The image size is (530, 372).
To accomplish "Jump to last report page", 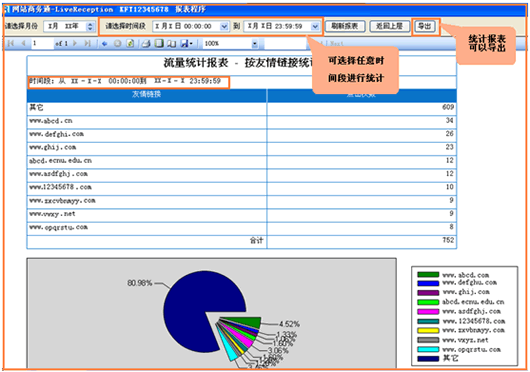I will [x=88, y=43].
